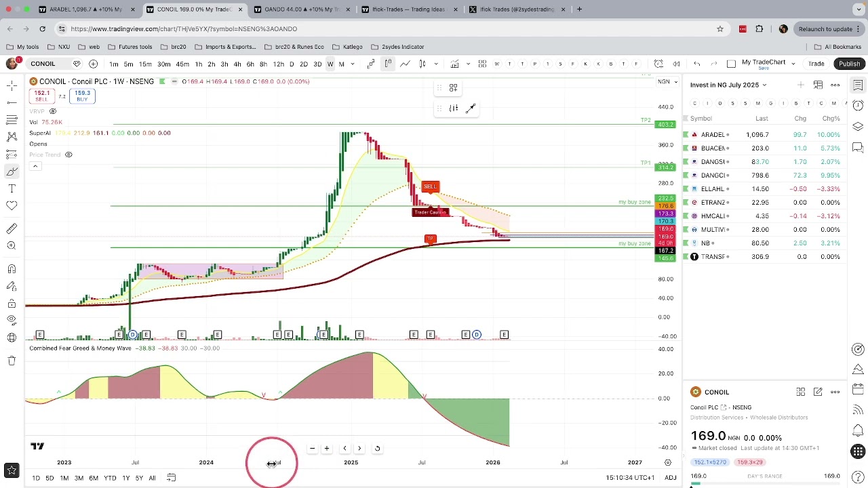Open the object tree layers panel
The width and height of the screenshot is (868, 488).
858,127
